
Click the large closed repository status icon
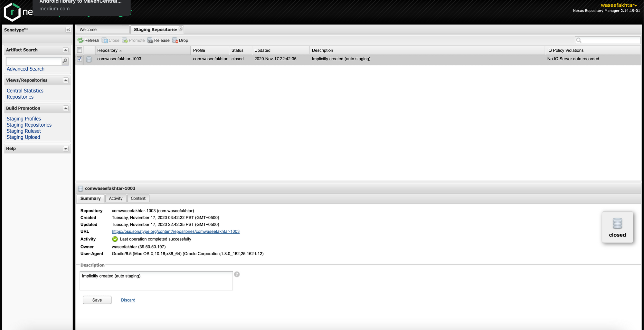pyautogui.click(x=617, y=227)
